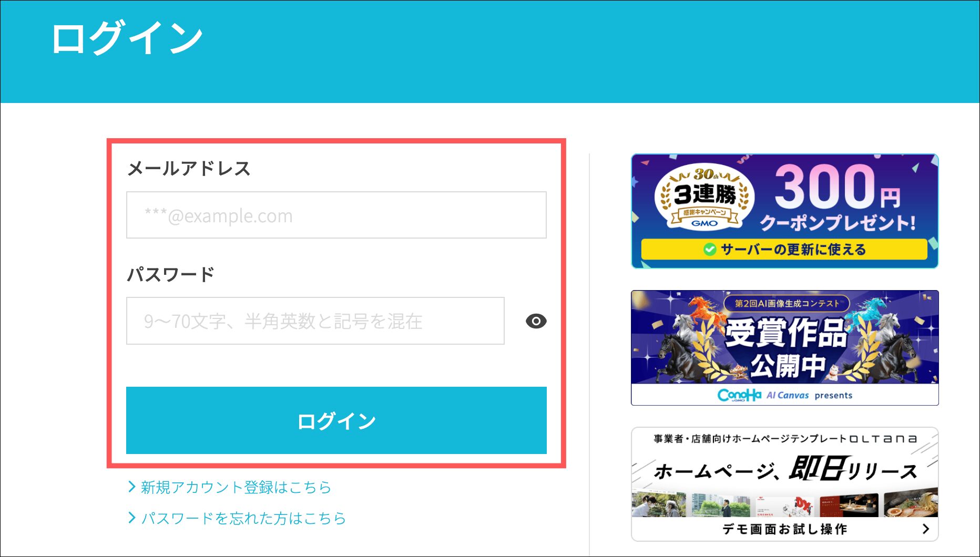This screenshot has width=980, height=557.
Task: Click the ramen photo thumbnail in OLTANA banner
Action: tap(911, 505)
